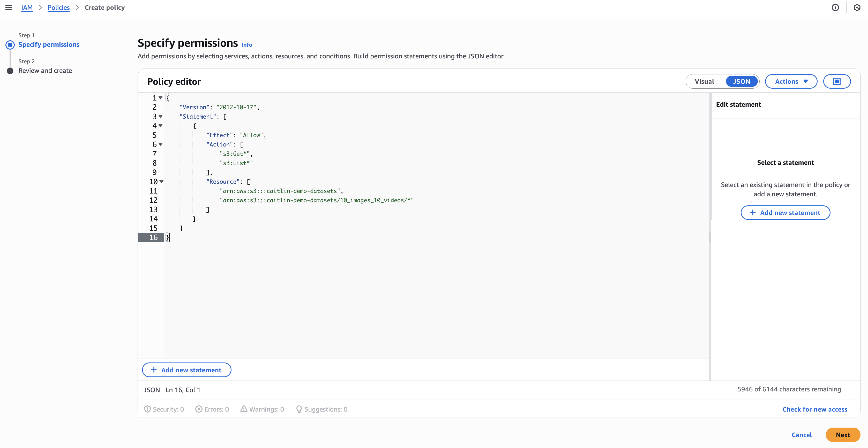Collapse the Statement array fold arrow on line 3

[x=161, y=116]
